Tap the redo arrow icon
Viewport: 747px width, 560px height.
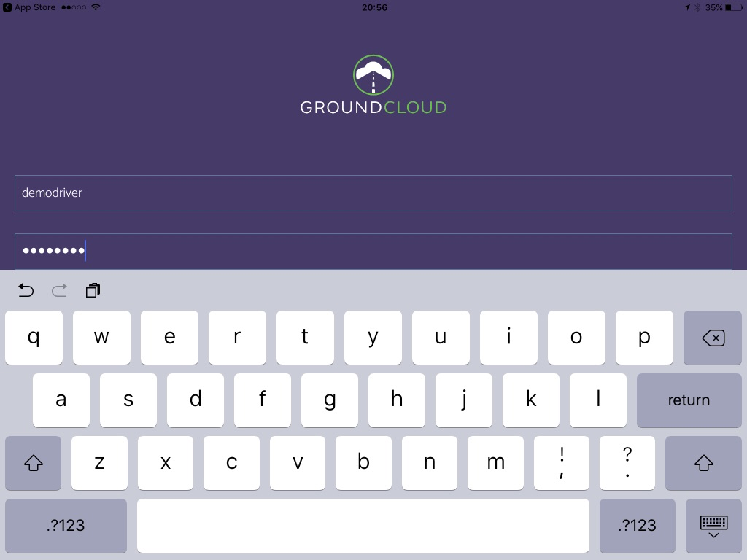point(60,290)
